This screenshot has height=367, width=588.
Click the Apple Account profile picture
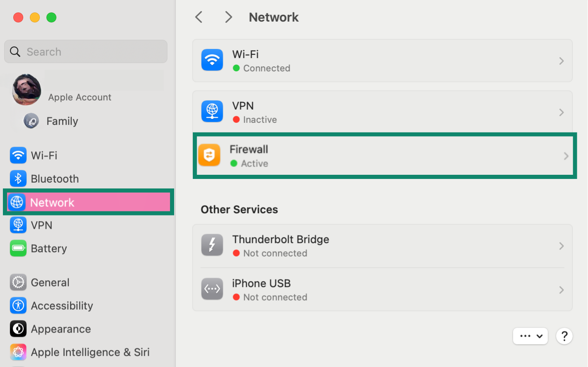27,89
